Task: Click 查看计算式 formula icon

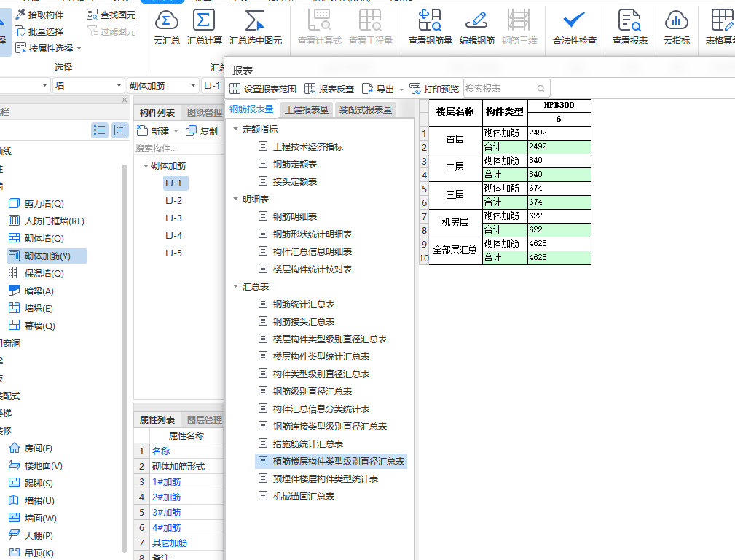Action: pos(320,27)
